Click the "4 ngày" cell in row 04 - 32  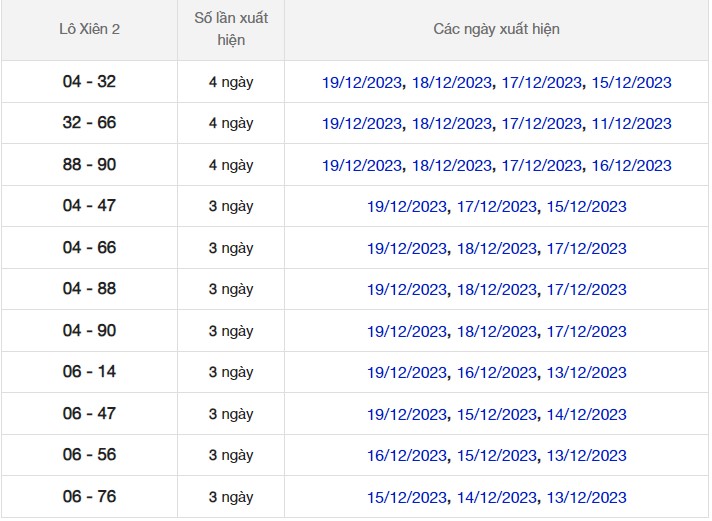(231, 82)
